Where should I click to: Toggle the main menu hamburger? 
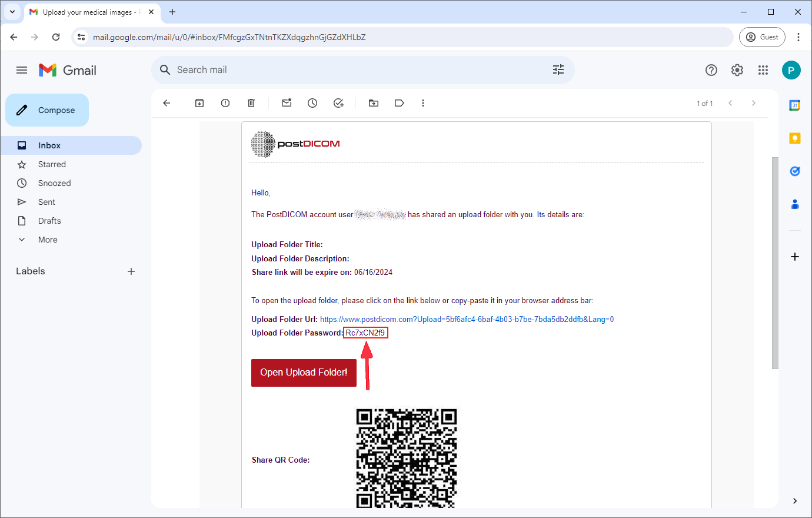coord(22,70)
